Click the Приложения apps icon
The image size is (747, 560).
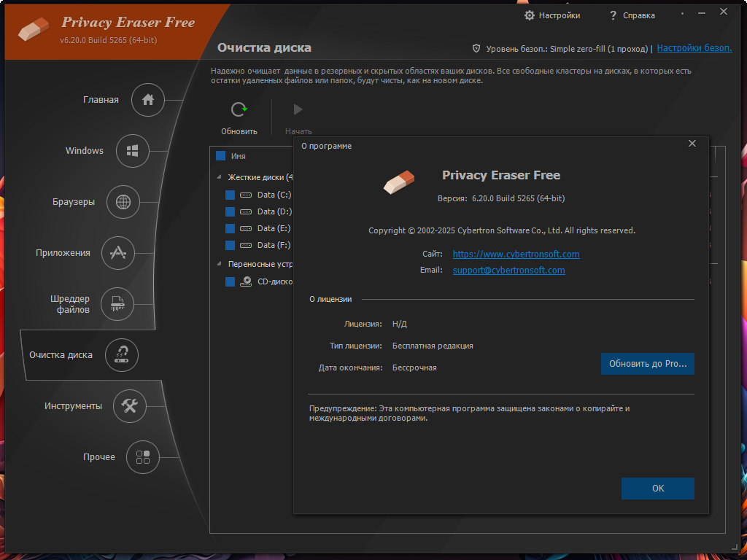(117, 253)
